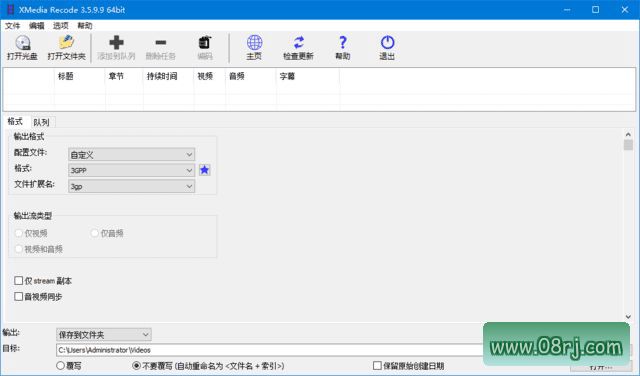Expand the output dropdown showing 保存到文件夹
640x376 pixels.
coord(104,335)
